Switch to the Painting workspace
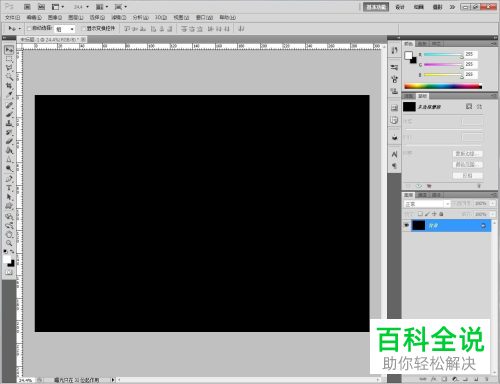Image resolution: width=500 pixels, height=384 pixels. [419, 7]
